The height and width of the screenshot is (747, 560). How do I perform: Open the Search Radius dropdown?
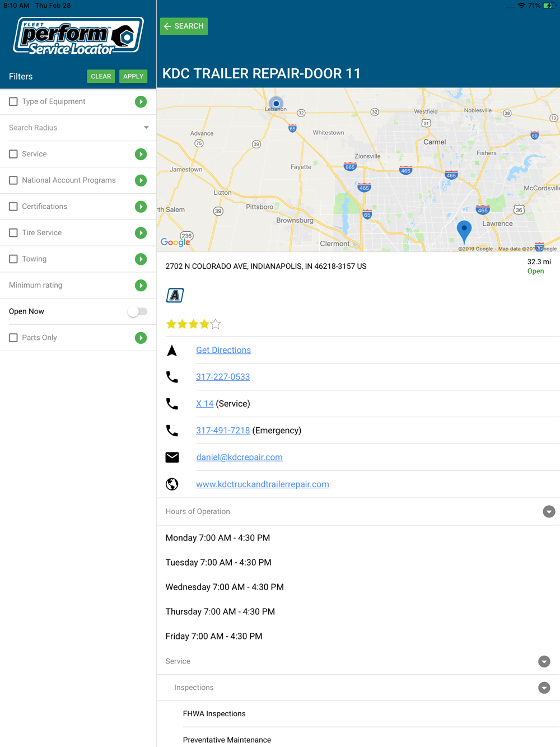(78, 128)
